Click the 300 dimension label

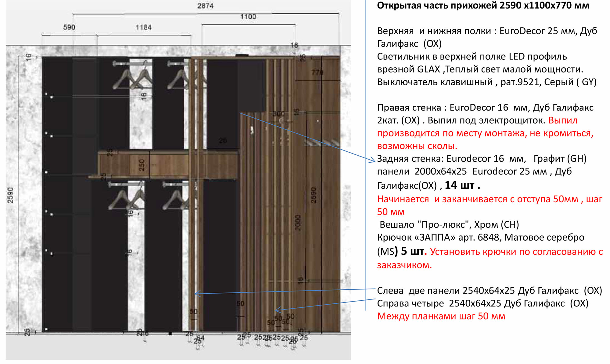pyautogui.click(x=278, y=114)
